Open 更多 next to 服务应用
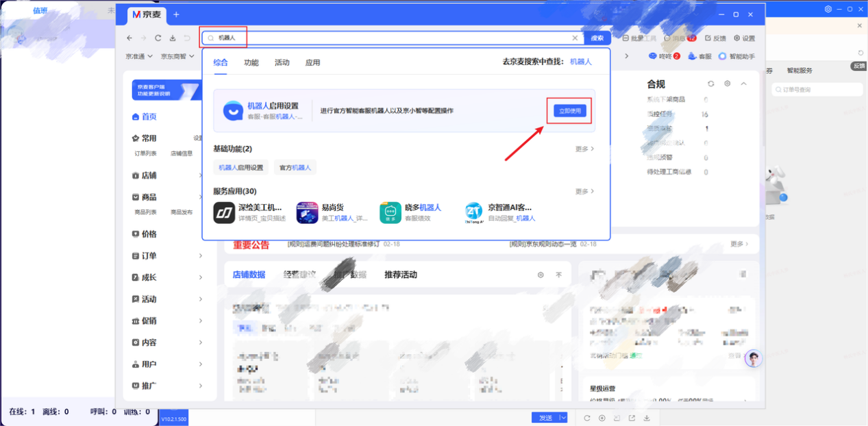This screenshot has height=426, width=868. tap(583, 191)
